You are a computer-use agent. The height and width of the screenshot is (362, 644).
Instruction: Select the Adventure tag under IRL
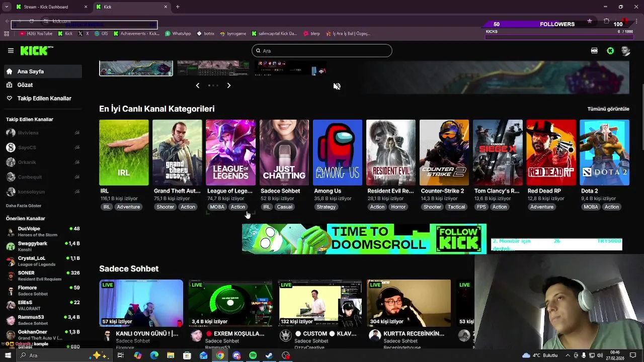(x=128, y=207)
